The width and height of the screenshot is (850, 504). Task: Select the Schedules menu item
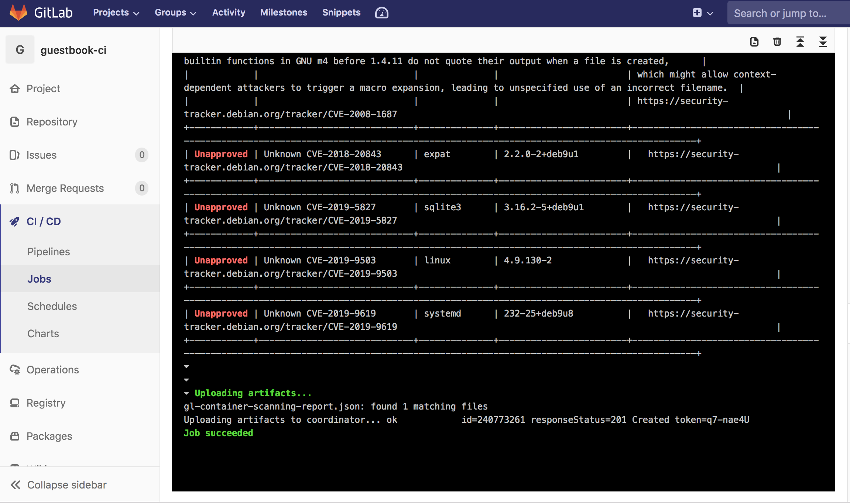[x=52, y=306]
